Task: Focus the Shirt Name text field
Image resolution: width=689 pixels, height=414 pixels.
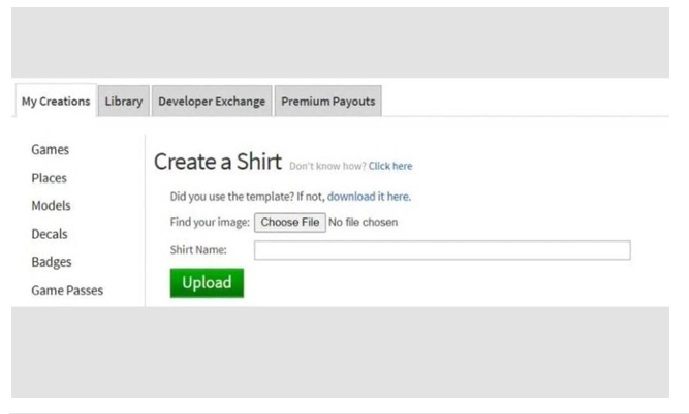Action: click(x=442, y=250)
